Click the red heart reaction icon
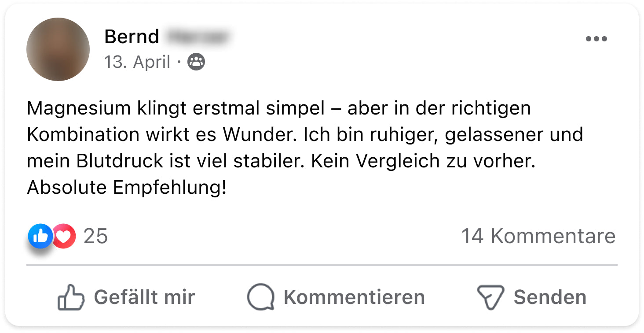644x333 pixels. (x=64, y=237)
